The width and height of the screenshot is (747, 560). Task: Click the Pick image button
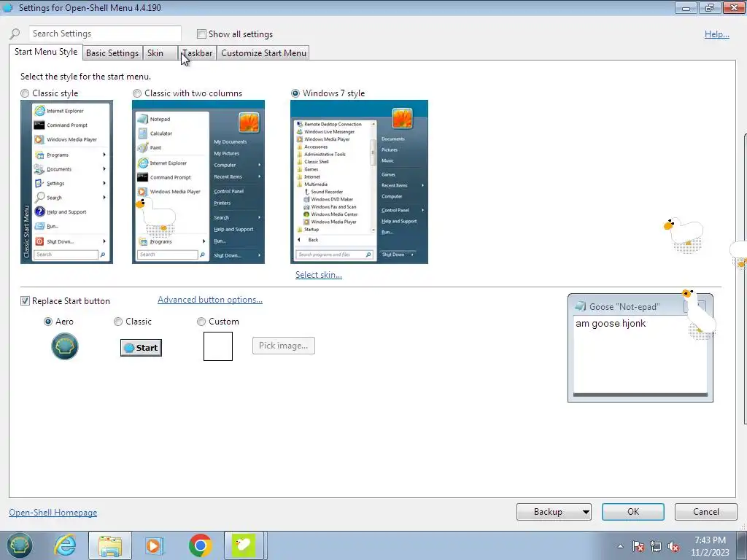(x=284, y=346)
